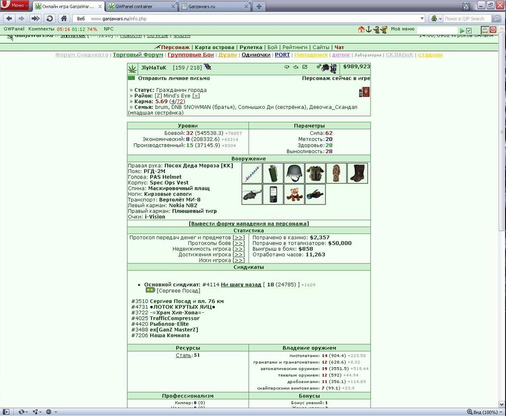506x420 pixels.
Task: Go back with the browser back arrow
Action: 9,18
